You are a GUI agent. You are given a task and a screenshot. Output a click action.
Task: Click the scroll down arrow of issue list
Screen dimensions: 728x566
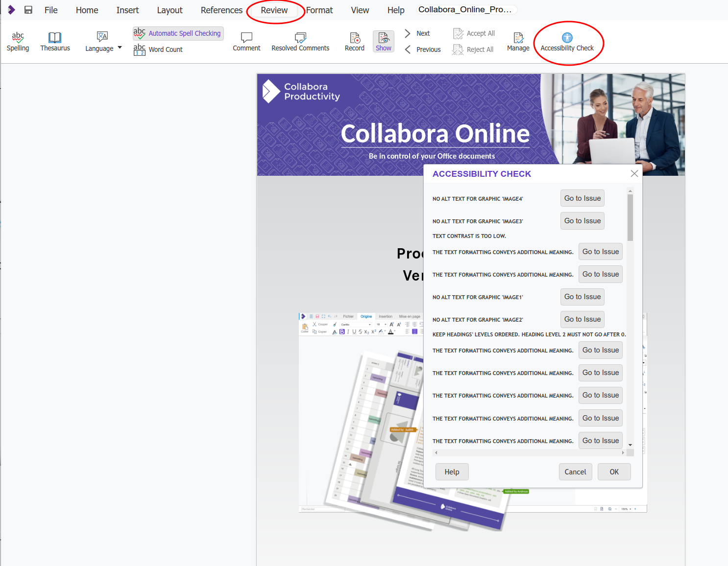(630, 445)
